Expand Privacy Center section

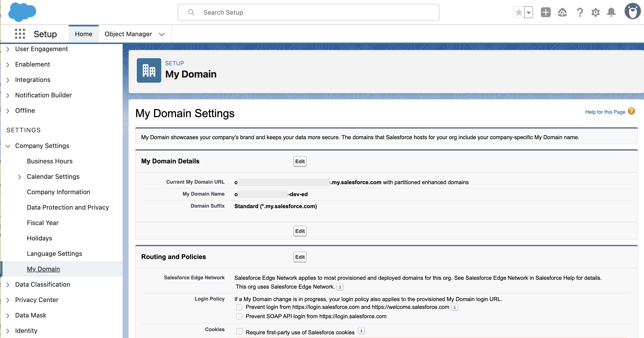pyautogui.click(x=8, y=300)
